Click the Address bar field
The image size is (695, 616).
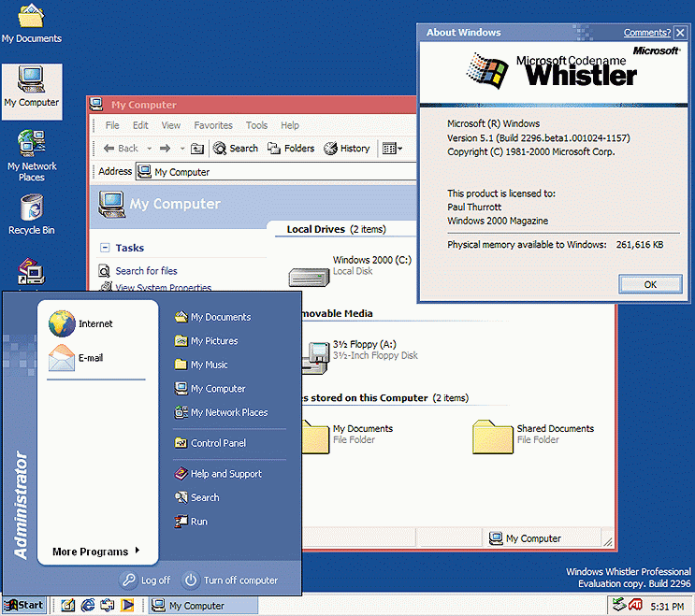click(x=276, y=171)
